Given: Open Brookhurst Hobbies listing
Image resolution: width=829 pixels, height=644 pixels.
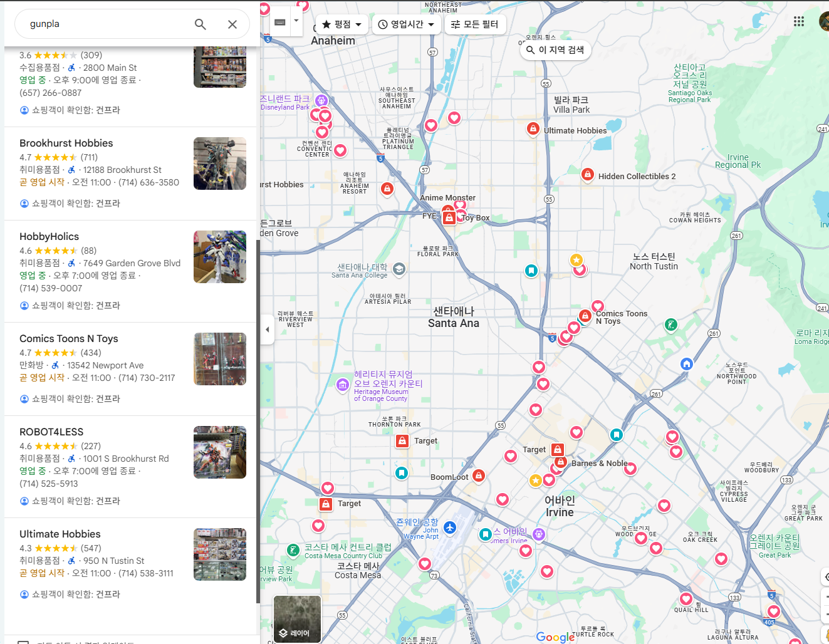Looking at the screenshot, I should [66, 143].
